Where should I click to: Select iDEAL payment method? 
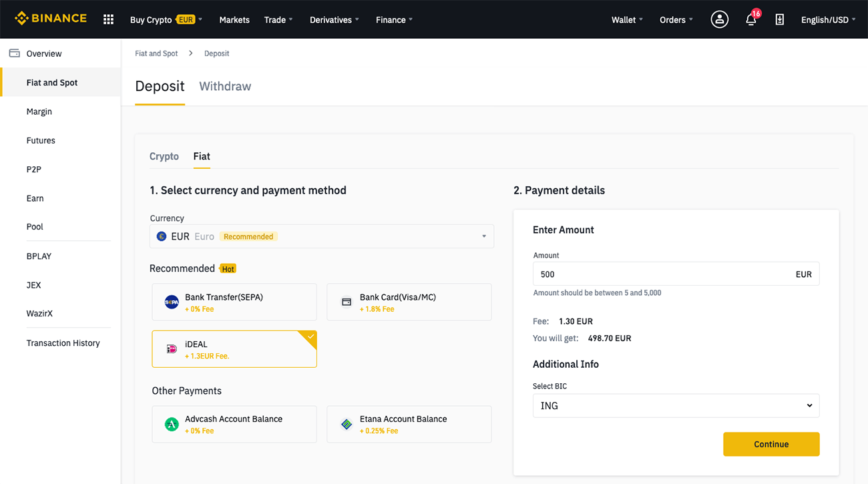click(x=234, y=349)
